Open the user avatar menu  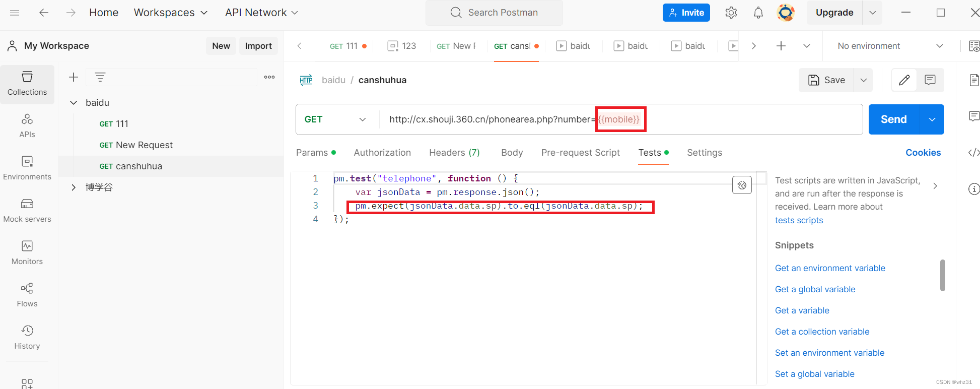point(786,13)
